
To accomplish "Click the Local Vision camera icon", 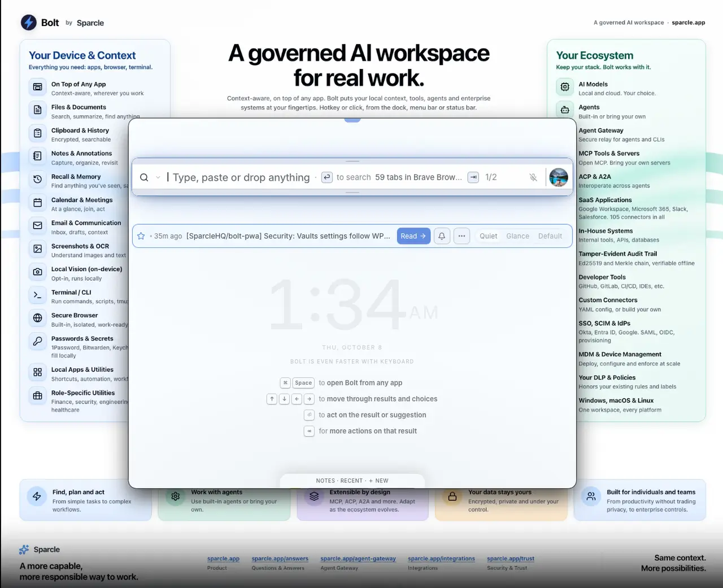I will click(x=38, y=272).
